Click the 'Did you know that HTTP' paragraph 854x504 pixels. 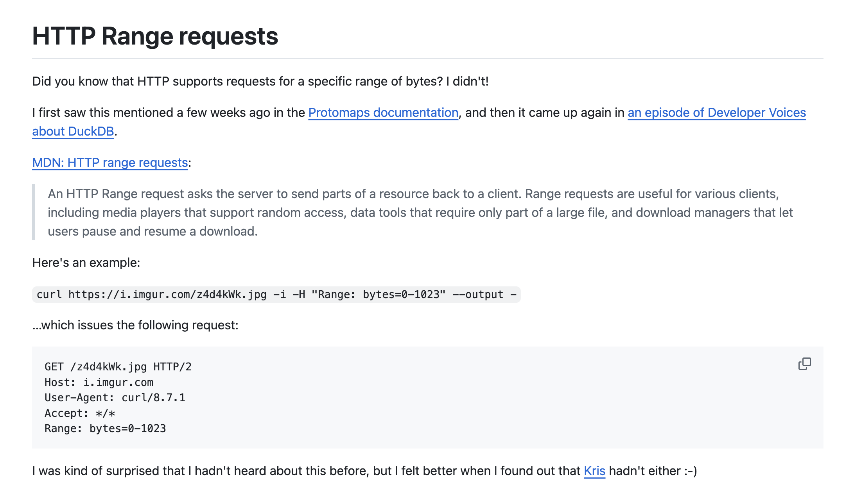coord(260,81)
